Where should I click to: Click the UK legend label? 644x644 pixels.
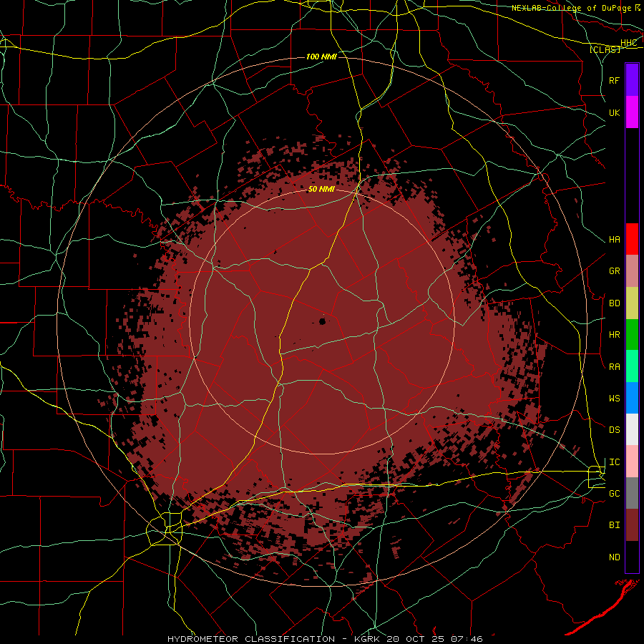614,112
